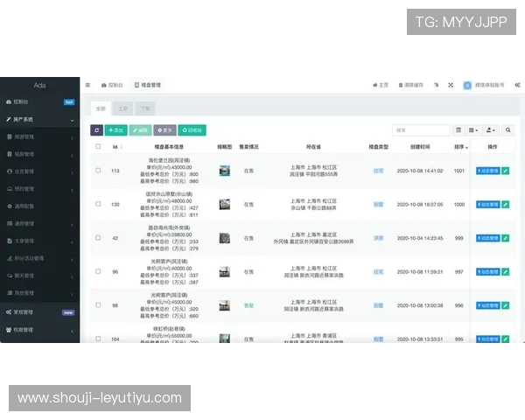Click 清除缓存 in the header
525x420 pixels.
pos(411,85)
